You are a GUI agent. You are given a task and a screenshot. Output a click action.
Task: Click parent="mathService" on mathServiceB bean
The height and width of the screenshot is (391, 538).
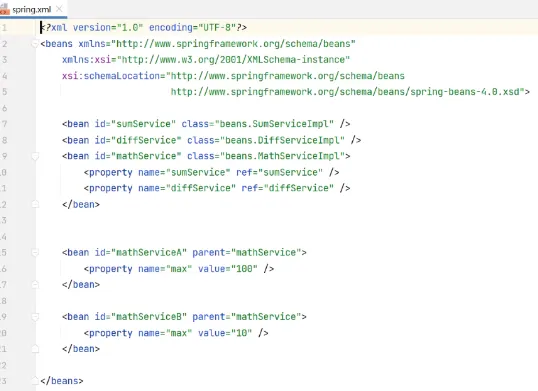[x=247, y=317]
